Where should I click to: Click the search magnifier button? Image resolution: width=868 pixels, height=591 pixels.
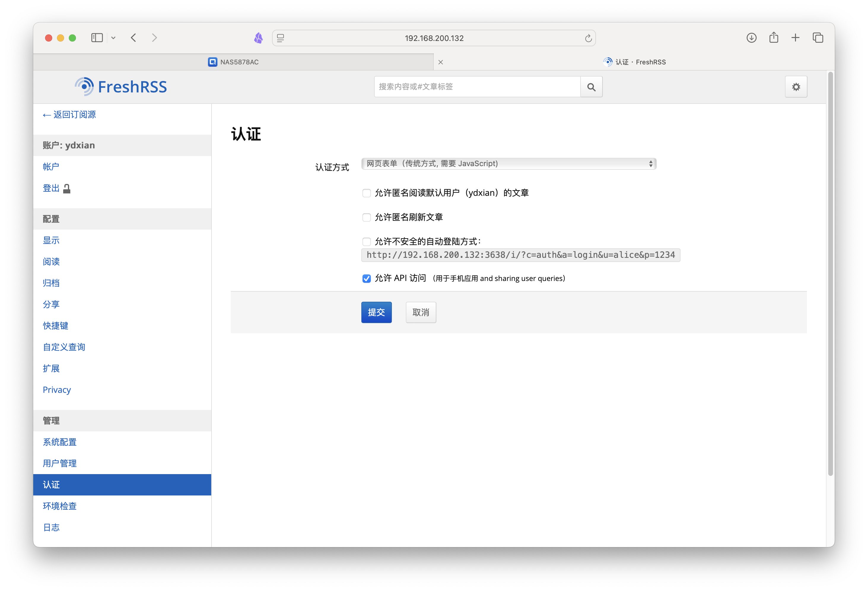[591, 87]
